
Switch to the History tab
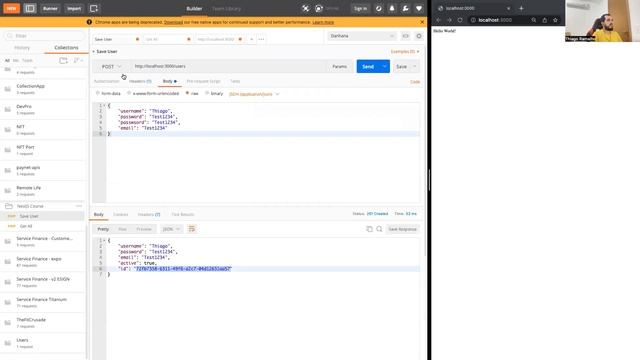[22, 48]
